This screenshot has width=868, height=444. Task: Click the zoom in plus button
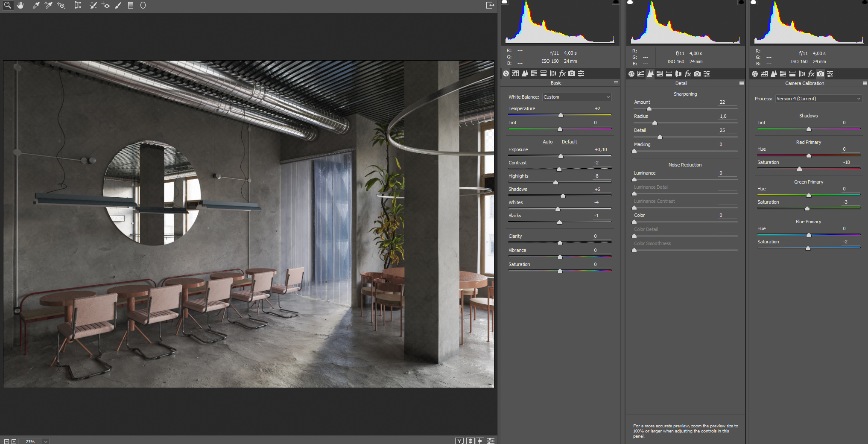(14, 441)
